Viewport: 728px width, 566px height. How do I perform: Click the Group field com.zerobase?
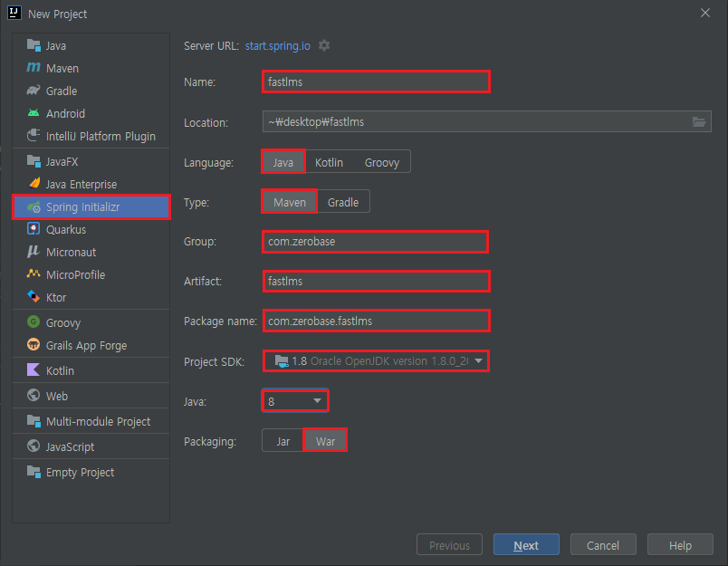(x=375, y=242)
